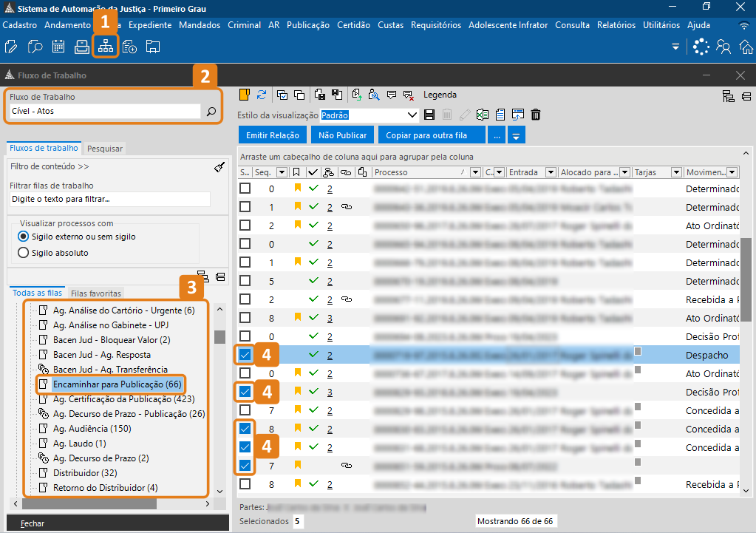Open the Estilo da visualização Padrão dropdown
756x533 pixels.
point(412,115)
